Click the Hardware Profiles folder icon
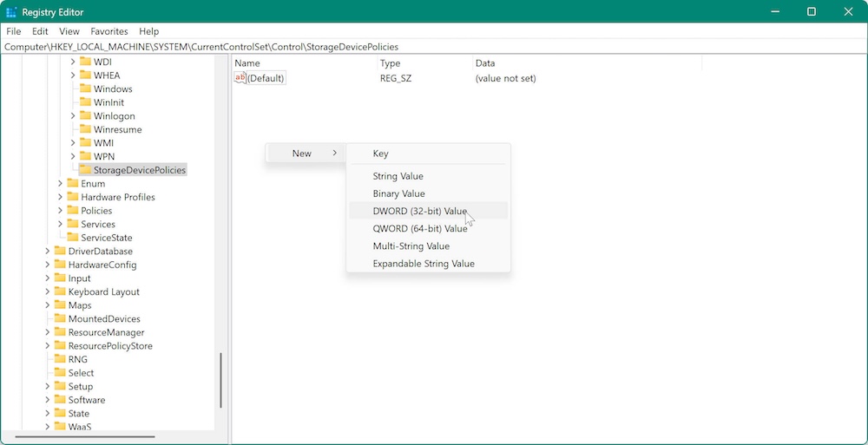The height and width of the screenshot is (445, 868). coord(73,197)
